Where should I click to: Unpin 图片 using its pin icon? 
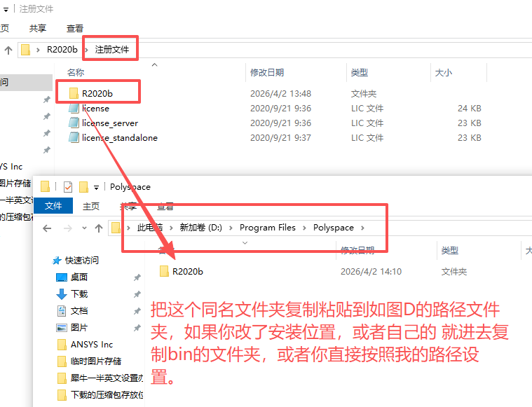point(137,328)
